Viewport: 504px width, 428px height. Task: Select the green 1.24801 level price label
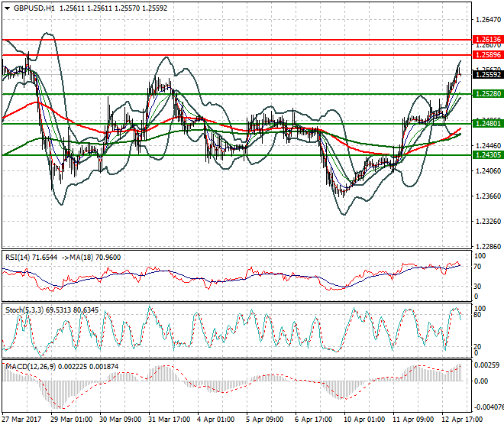coord(488,124)
